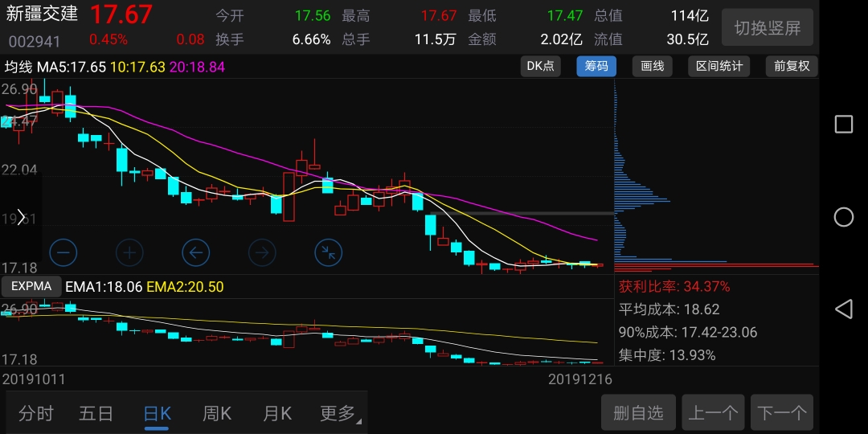
Task: Tap the main candlestick chart area
Action: click(x=307, y=176)
